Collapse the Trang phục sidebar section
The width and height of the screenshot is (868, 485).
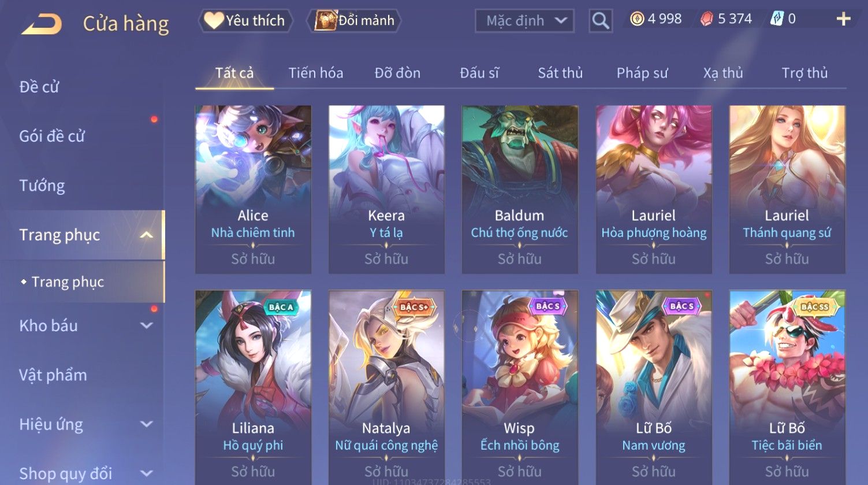point(147,235)
